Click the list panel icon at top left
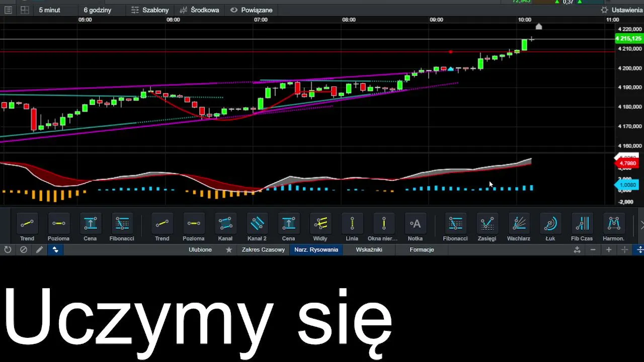This screenshot has width=644, height=362. click(8, 10)
